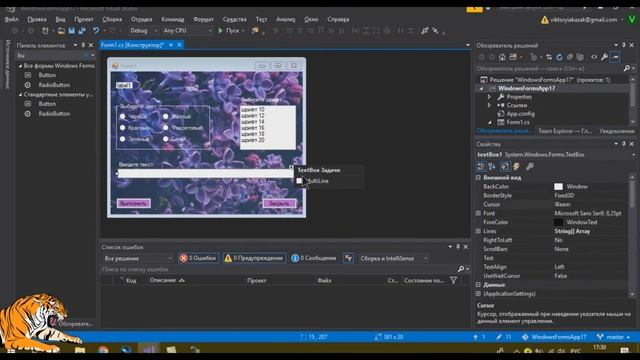Viewport: 640px width, 360px height.
Task: Click the Undo arrow icon
Action: point(96,31)
